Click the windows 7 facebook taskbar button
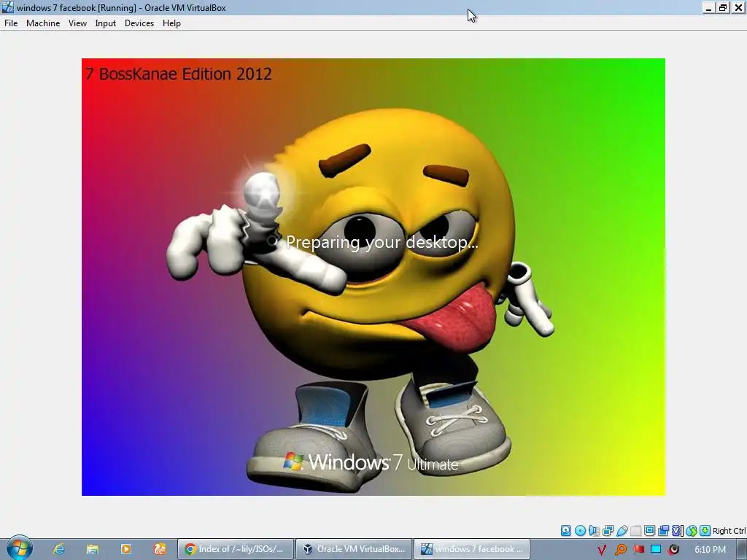This screenshot has height=560, width=747. [472, 549]
